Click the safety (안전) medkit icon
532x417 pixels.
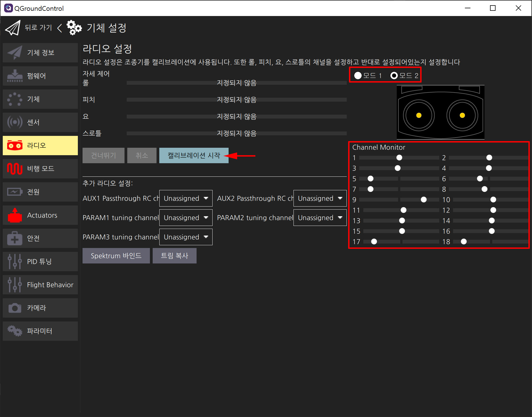pos(15,238)
